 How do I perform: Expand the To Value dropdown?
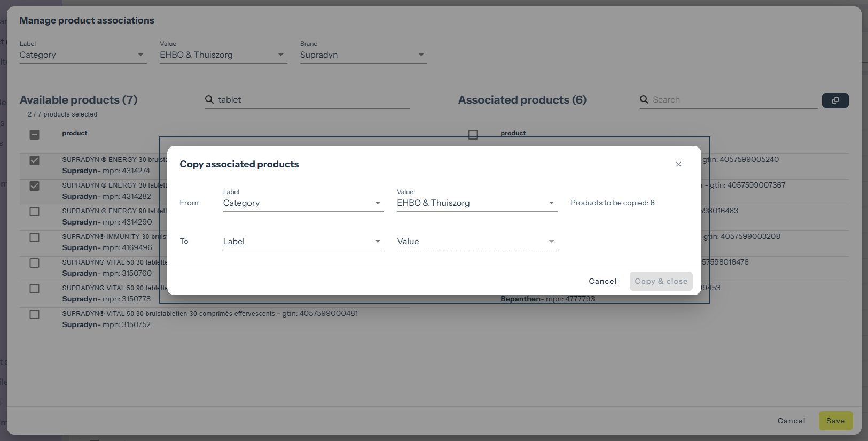[476, 242]
